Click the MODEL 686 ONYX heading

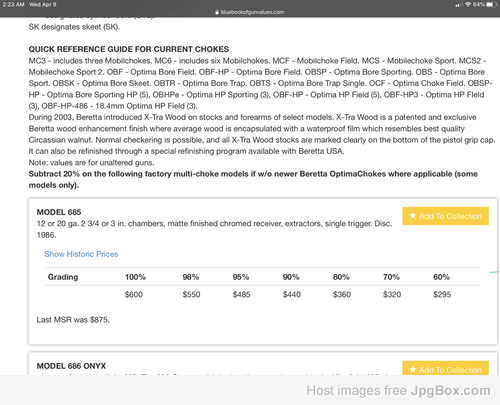pos(71,366)
